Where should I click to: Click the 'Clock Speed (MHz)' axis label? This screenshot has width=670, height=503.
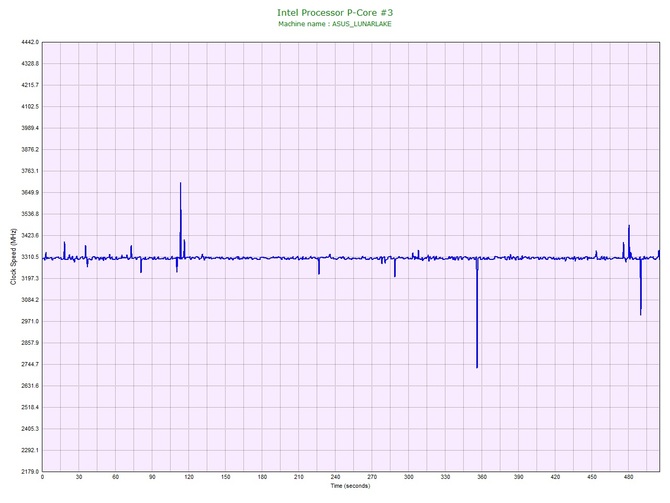pyautogui.click(x=13, y=257)
